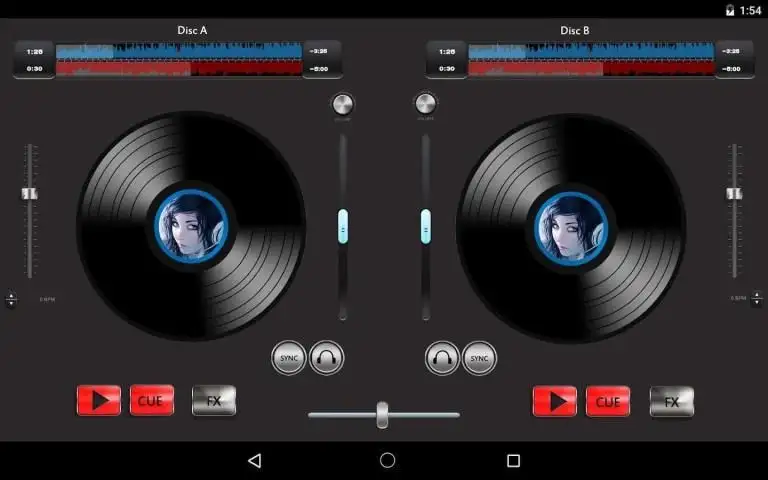This screenshot has height=480, width=768.
Task: Click the Disc B pitch slider handle
Action: [x=734, y=194]
